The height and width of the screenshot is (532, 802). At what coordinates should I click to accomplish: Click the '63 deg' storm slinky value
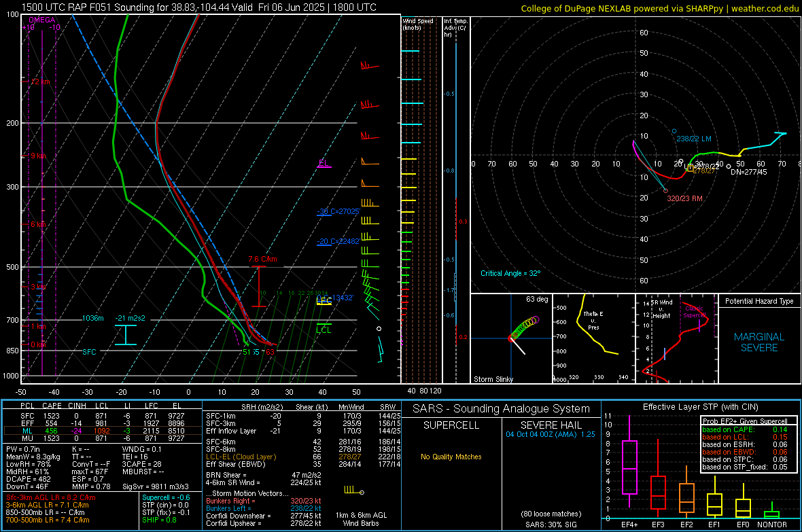pos(537,299)
